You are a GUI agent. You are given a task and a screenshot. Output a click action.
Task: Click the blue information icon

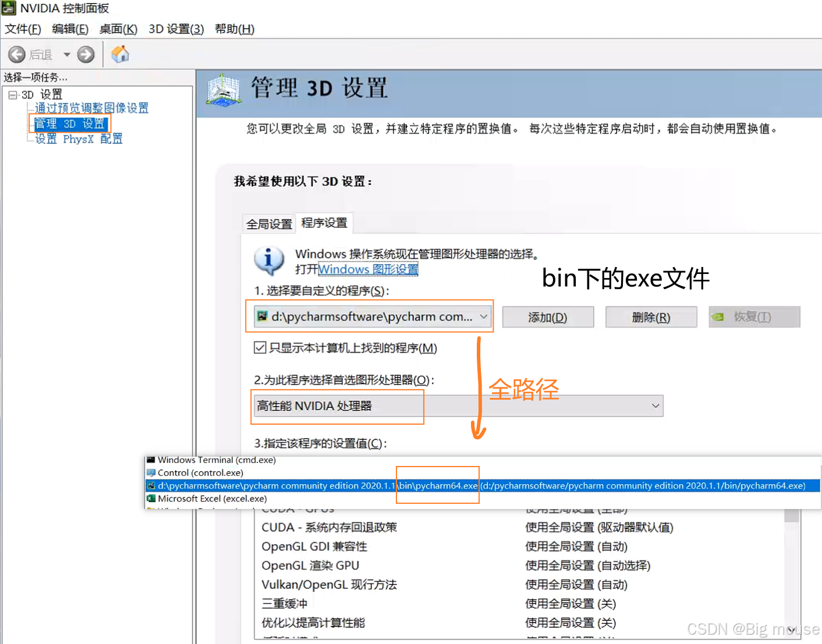click(x=269, y=260)
